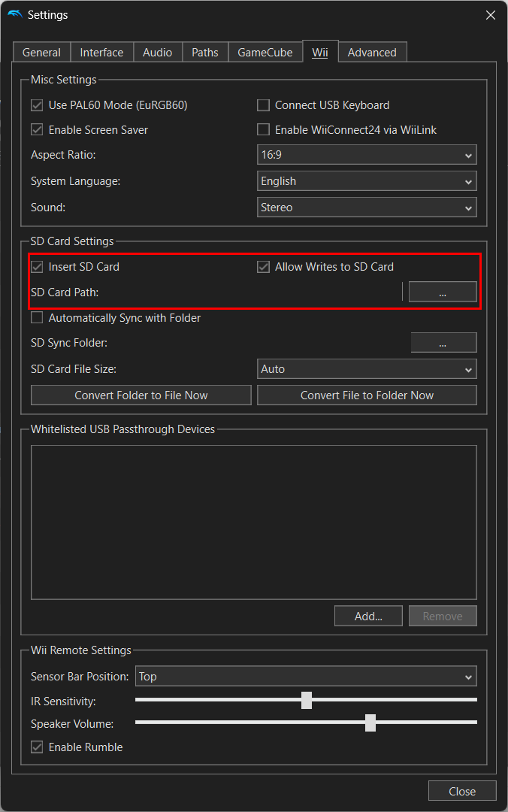Click Convert File to Folder Now
508x812 pixels.
367,395
